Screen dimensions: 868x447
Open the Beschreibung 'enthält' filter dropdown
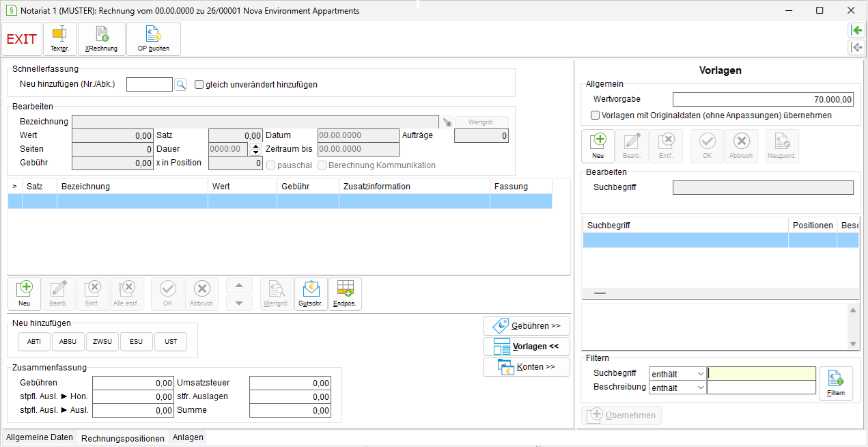(677, 388)
